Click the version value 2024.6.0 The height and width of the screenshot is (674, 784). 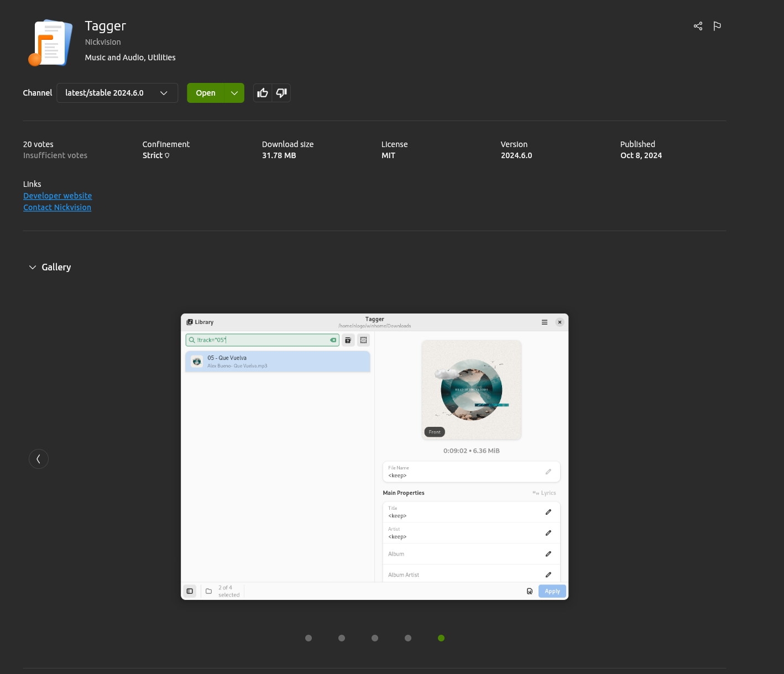click(516, 155)
